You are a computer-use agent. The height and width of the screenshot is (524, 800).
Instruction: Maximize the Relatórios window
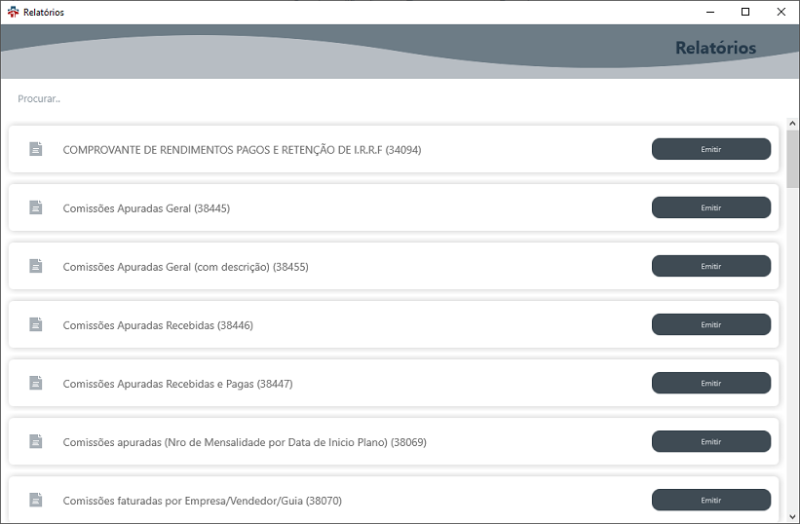(x=745, y=12)
